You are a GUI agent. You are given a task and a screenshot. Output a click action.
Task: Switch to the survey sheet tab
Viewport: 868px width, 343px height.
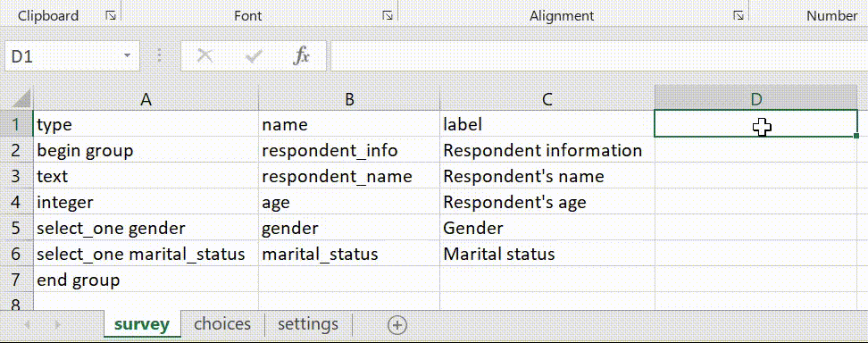pyautogui.click(x=142, y=324)
